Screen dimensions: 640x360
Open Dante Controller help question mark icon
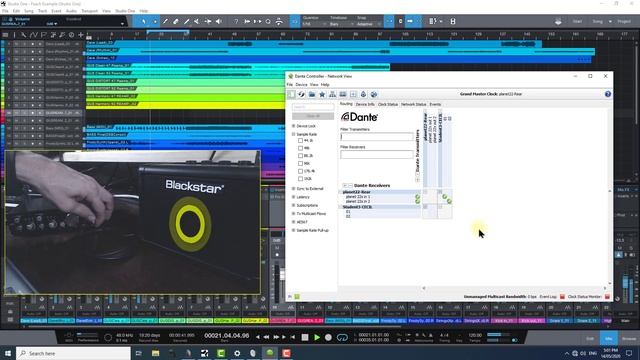coord(608,94)
